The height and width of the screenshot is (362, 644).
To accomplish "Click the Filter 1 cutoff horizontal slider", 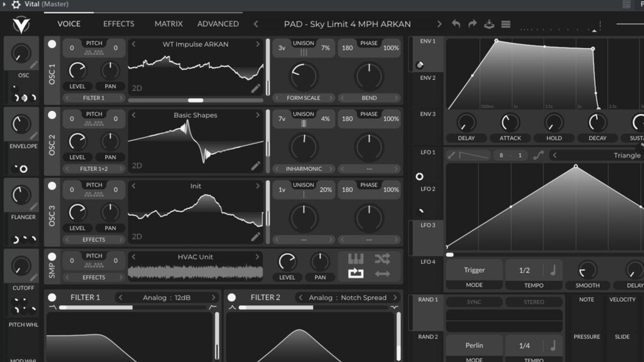I will 132,307.
